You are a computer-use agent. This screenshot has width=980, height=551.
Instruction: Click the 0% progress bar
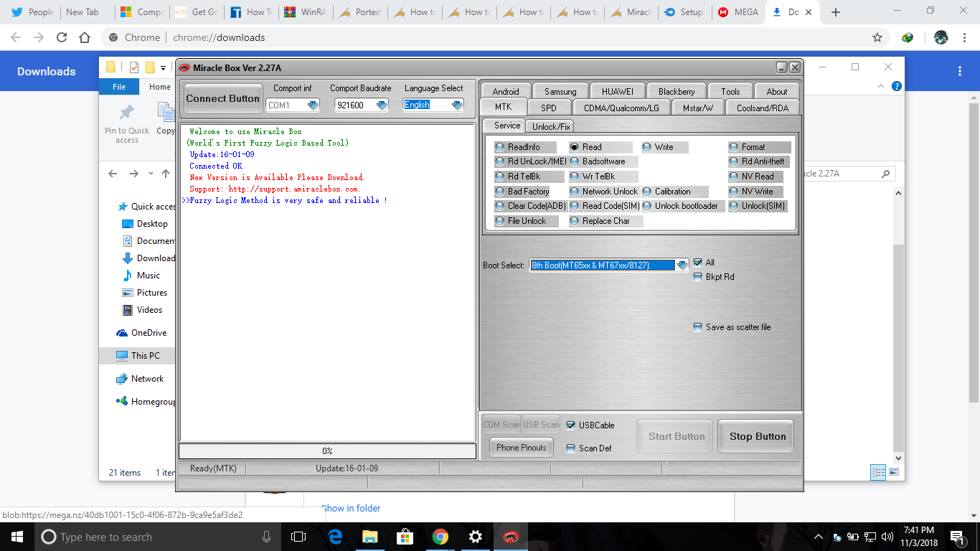pyautogui.click(x=327, y=451)
